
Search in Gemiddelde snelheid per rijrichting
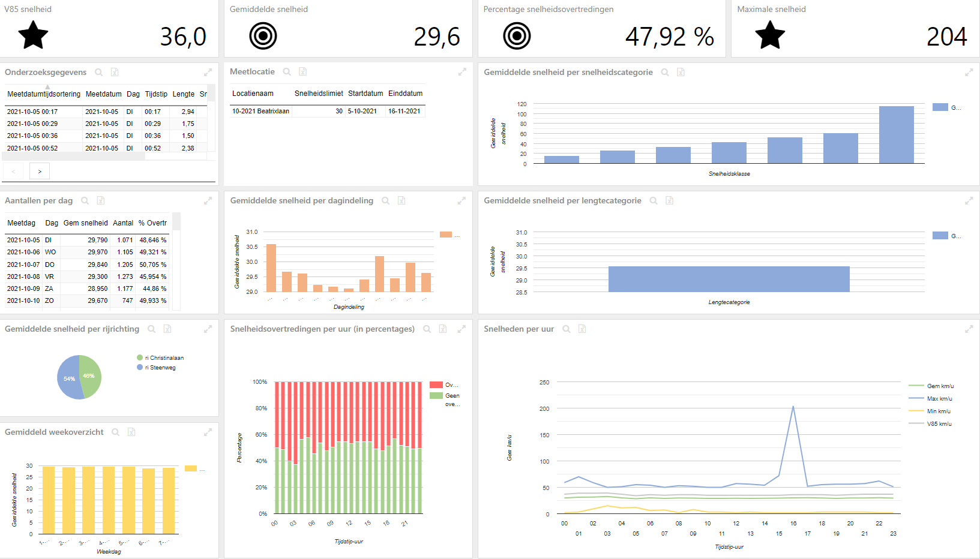click(152, 329)
